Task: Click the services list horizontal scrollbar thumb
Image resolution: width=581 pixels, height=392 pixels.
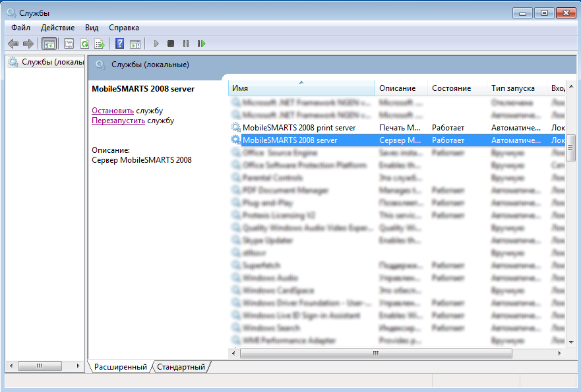Action: tap(376, 354)
